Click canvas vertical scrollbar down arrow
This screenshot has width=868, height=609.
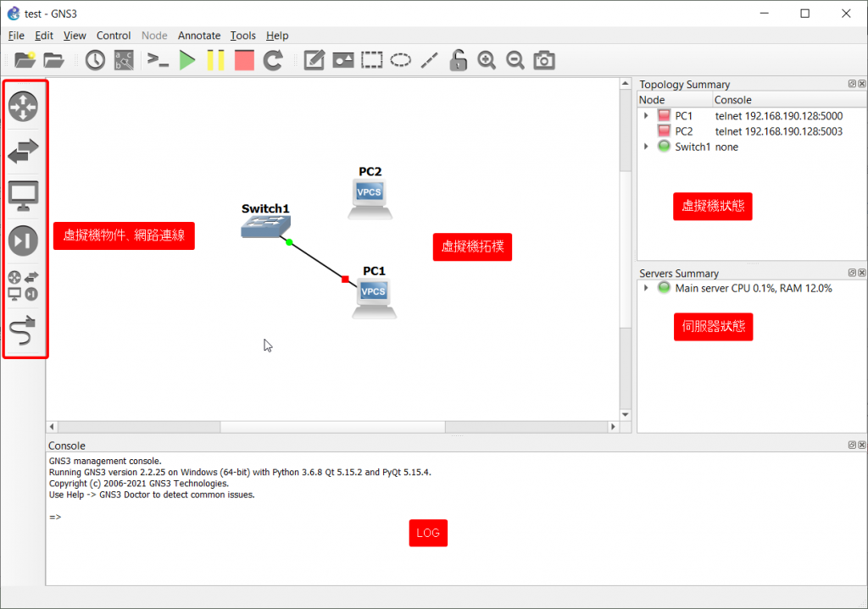coord(626,415)
